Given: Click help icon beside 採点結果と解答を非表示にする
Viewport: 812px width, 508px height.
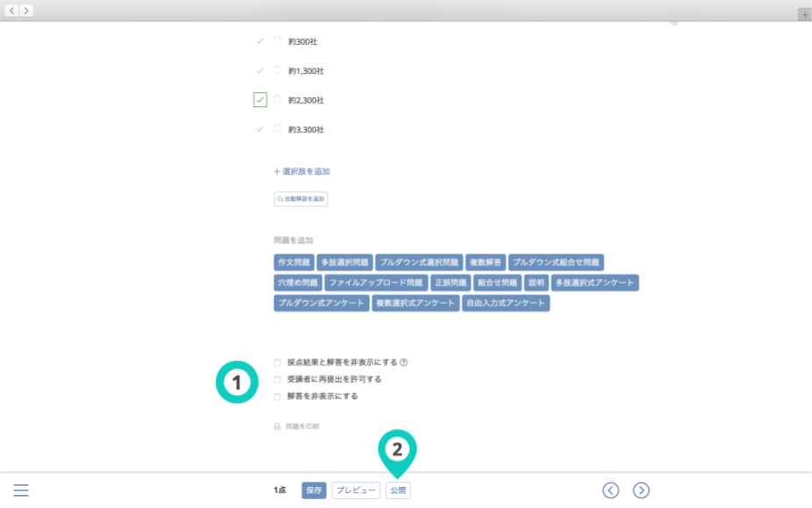Looking at the screenshot, I should pos(403,362).
